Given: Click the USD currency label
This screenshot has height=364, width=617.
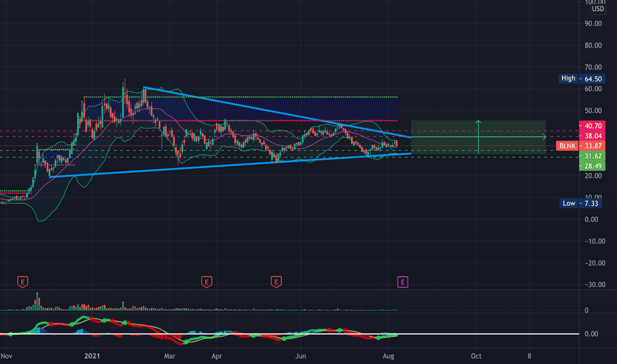Looking at the screenshot, I should point(598,9).
